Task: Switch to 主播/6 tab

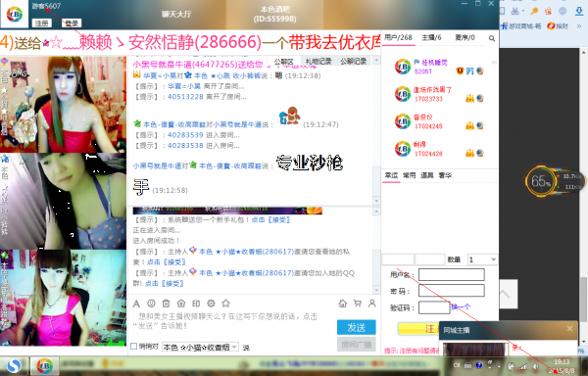Action: (x=431, y=38)
